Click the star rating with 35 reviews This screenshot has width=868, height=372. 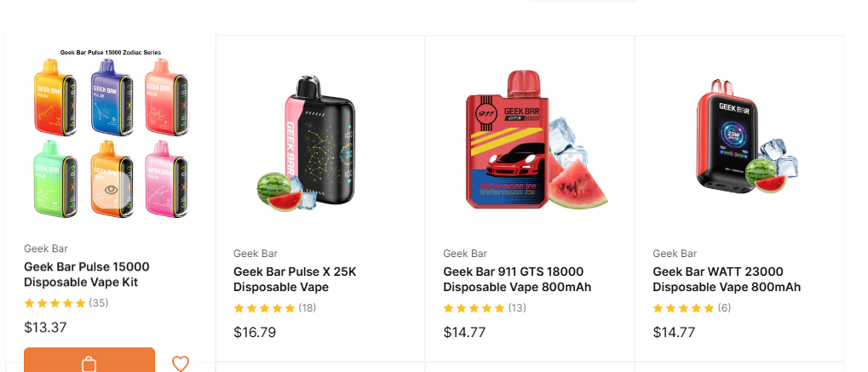66,303
